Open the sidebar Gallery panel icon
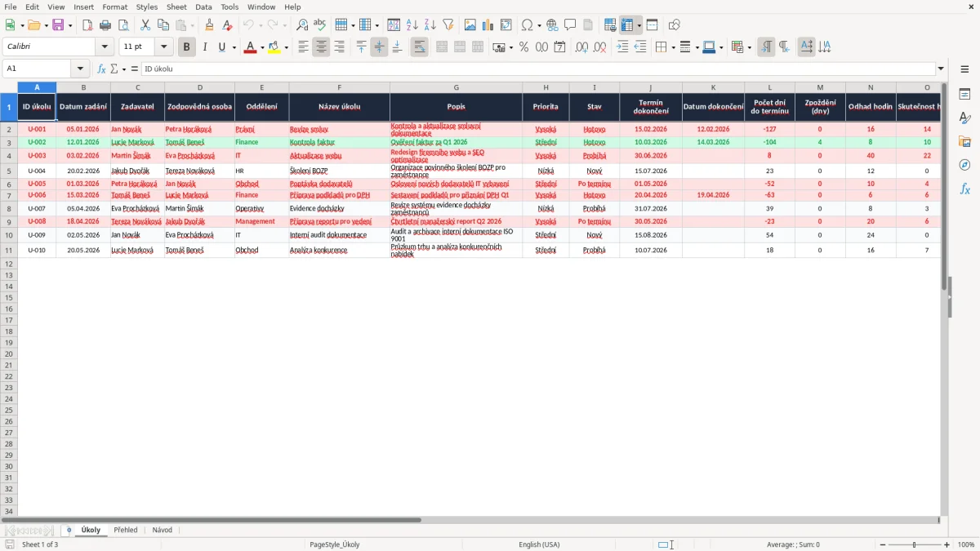The height and width of the screenshot is (551, 980). click(x=964, y=141)
